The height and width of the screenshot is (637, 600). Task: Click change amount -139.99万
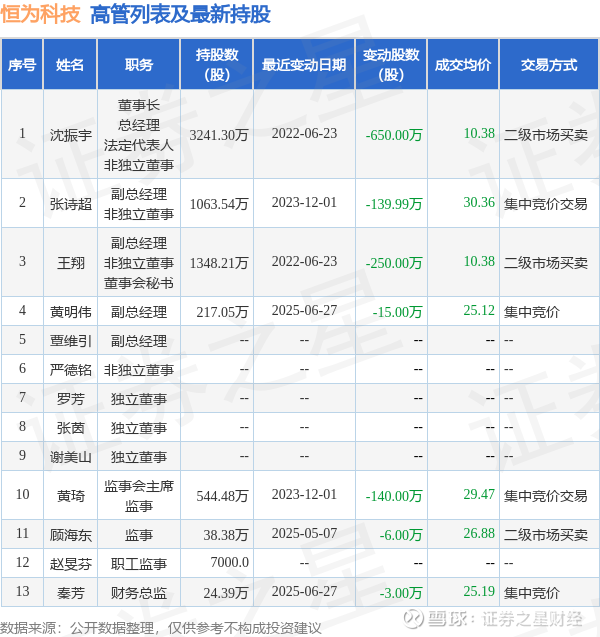pyautogui.click(x=394, y=204)
